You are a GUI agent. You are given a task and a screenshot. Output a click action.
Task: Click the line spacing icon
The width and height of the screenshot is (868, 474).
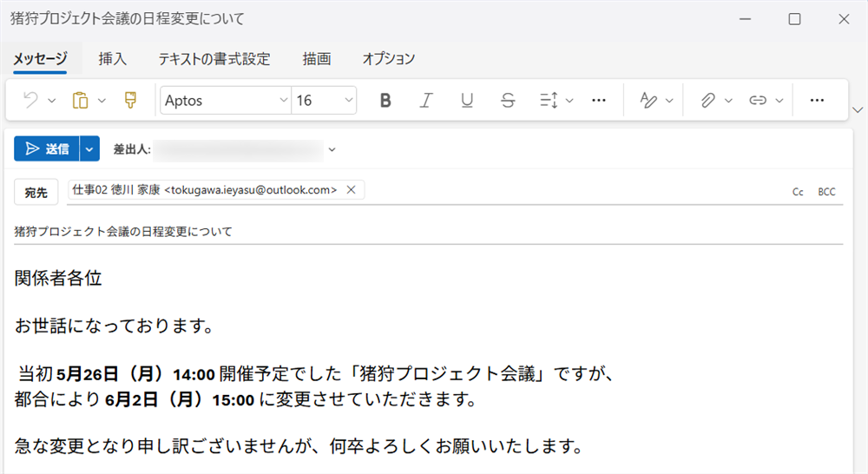[549, 101]
